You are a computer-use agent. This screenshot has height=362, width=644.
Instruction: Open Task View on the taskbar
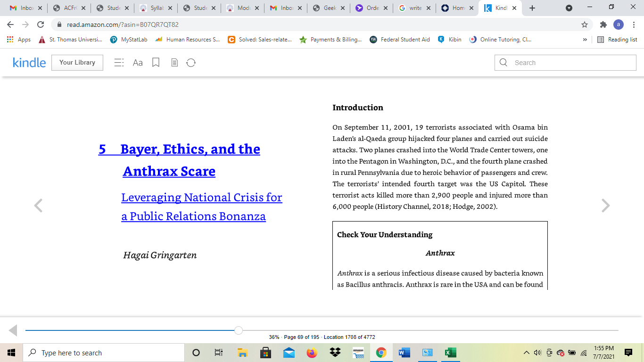[219, 353]
